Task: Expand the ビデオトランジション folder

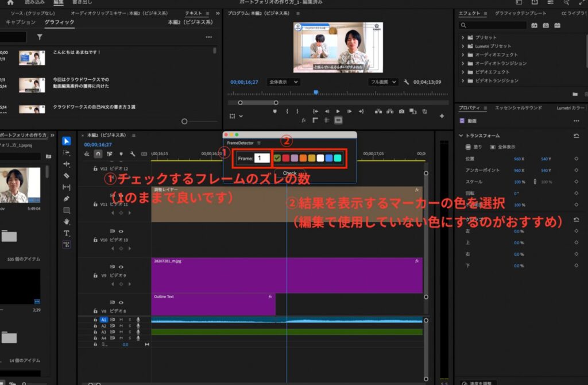Action: pyautogui.click(x=463, y=80)
